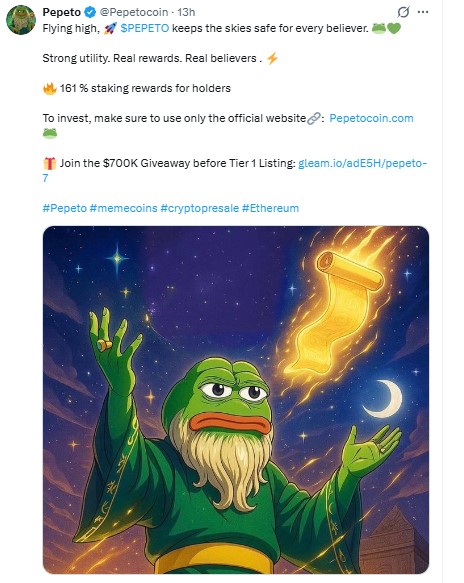Click the 13h timestamp

186,12
